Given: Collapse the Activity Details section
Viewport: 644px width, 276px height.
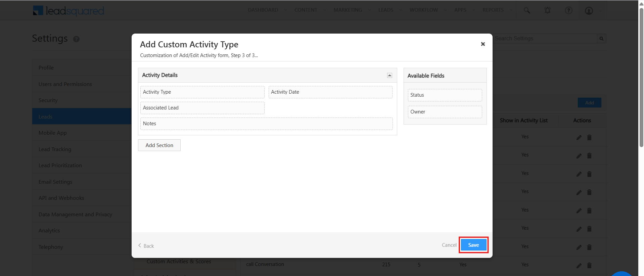Looking at the screenshot, I should (x=389, y=75).
